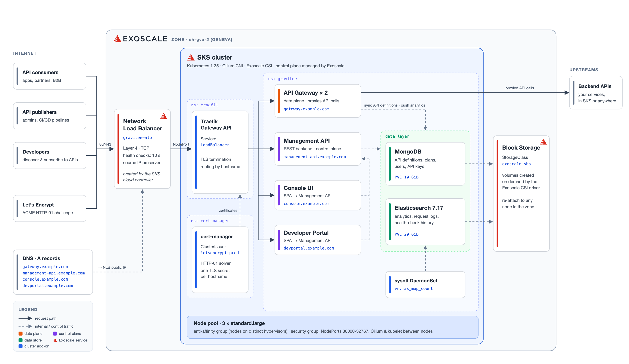This screenshot has height=364, width=629.
Task: Click the "proxied API calls" arrow label
Action: (x=520, y=88)
